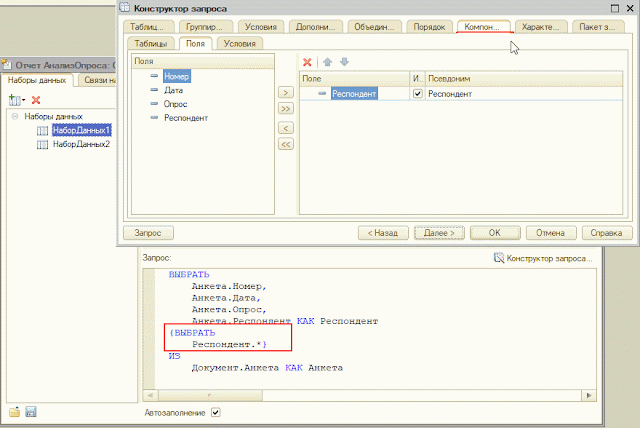Click the Отчет АнализОпроса window icon

(7, 65)
